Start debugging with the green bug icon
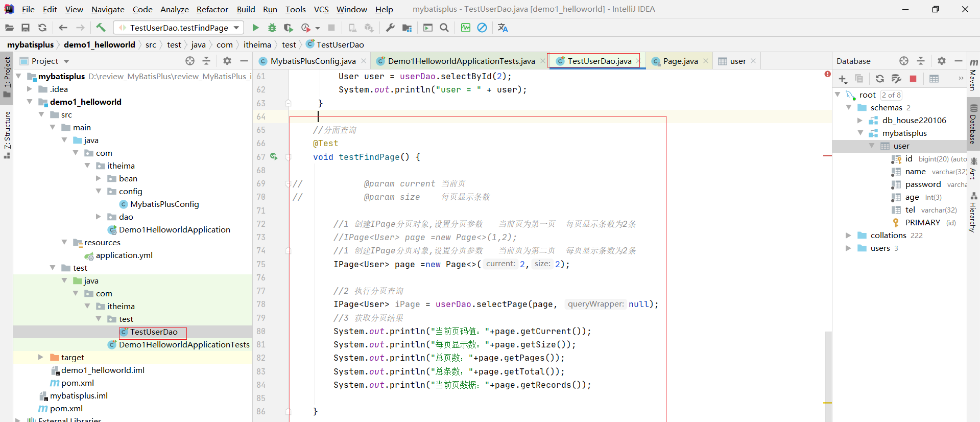980x422 pixels. (272, 28)
